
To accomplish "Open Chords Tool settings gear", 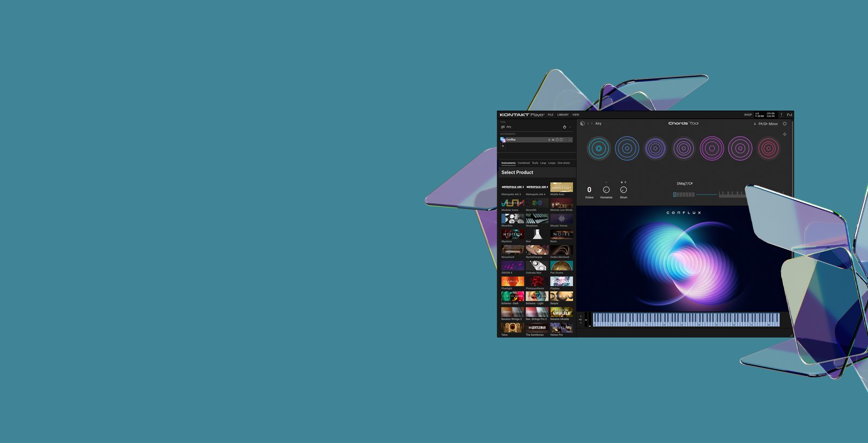I will coord(784,124).
